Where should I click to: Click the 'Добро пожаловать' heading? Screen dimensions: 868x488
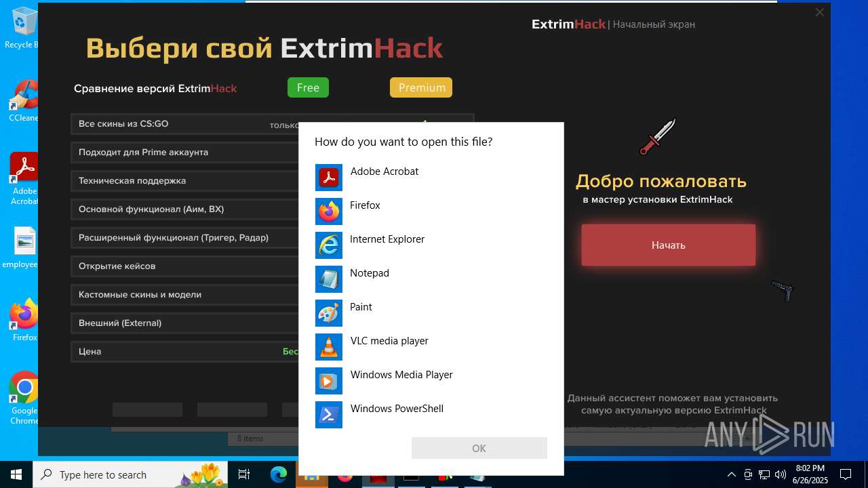(x=661, y=181)
